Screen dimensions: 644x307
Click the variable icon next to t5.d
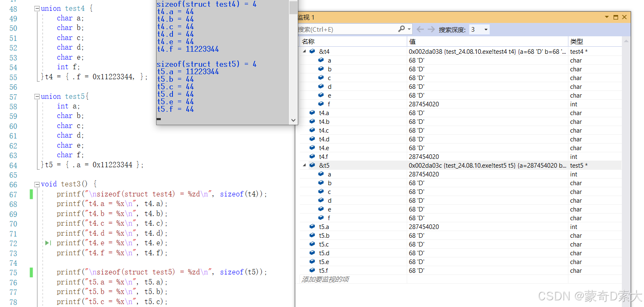[x=312, y=253]
